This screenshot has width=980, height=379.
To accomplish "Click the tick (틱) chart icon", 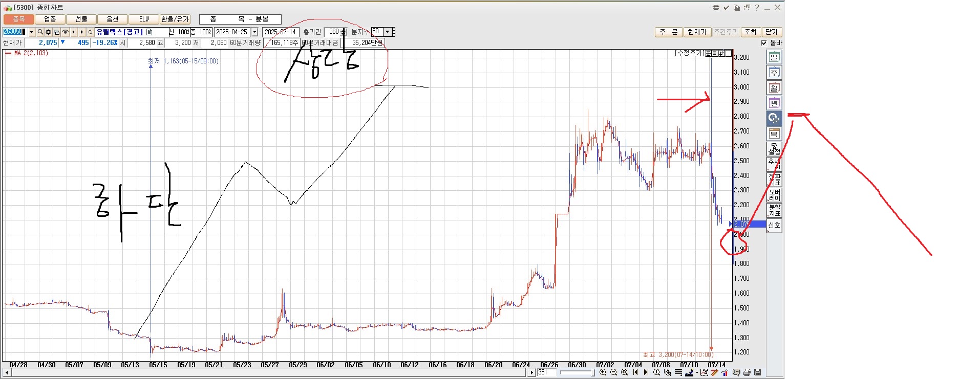I will (x=774, y=134).
